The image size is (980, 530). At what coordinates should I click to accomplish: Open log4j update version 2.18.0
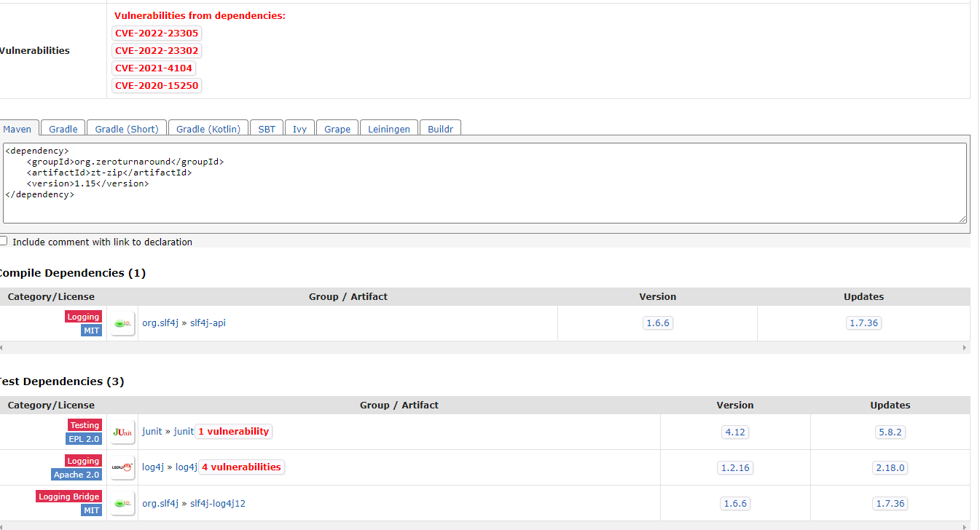(890, 467)
